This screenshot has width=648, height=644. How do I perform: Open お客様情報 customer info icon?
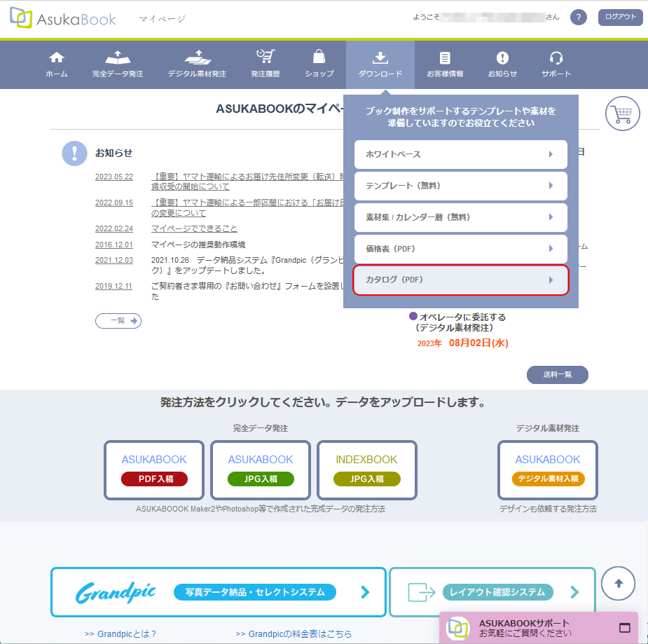point(445,57)
